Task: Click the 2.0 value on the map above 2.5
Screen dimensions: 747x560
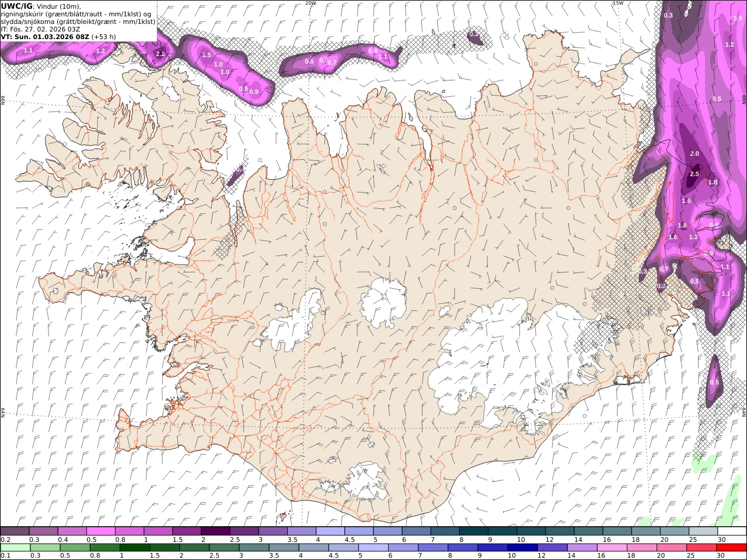Action: (694, 153)
